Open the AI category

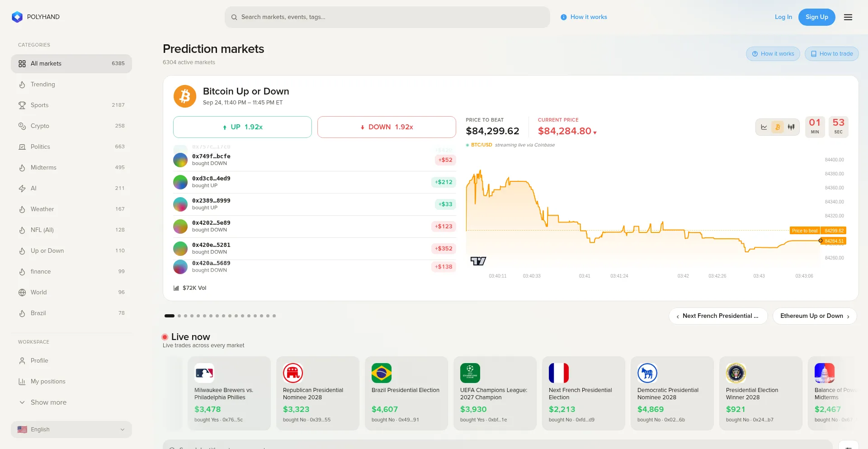(x=71, y=189)
